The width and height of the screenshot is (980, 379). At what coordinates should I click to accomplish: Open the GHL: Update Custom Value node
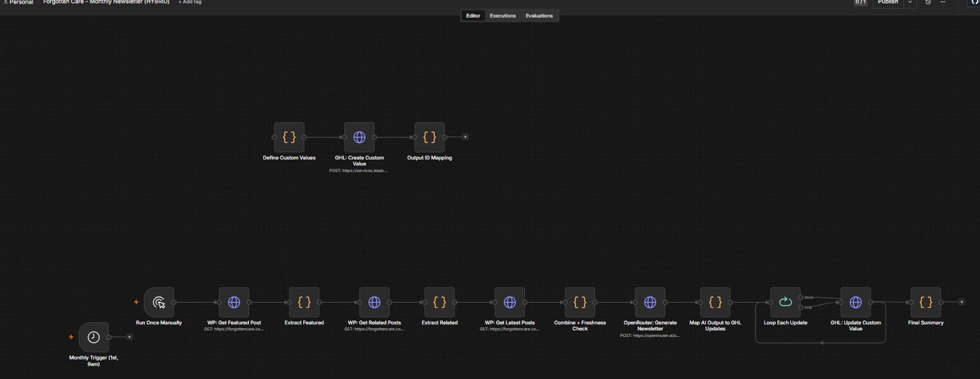point(855,302)
